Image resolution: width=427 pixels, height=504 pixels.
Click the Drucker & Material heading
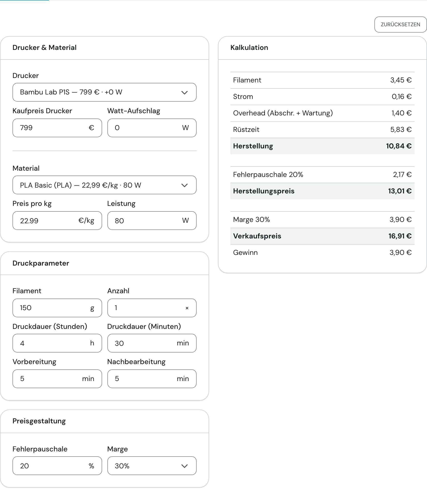[44, 47]
